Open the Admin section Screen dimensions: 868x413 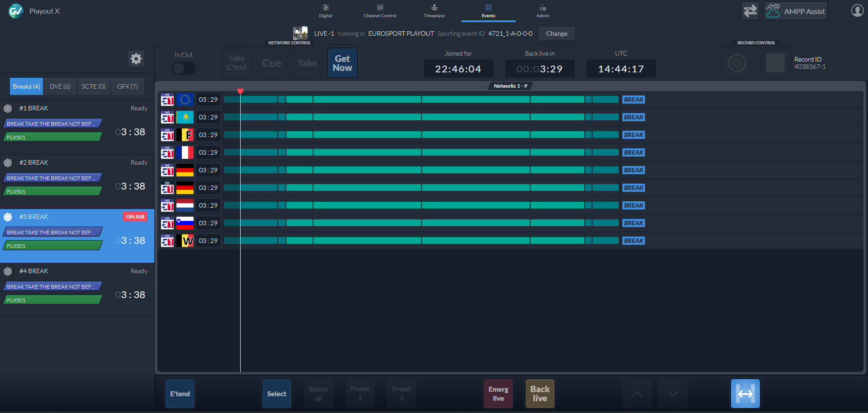(x=543, y=11)
